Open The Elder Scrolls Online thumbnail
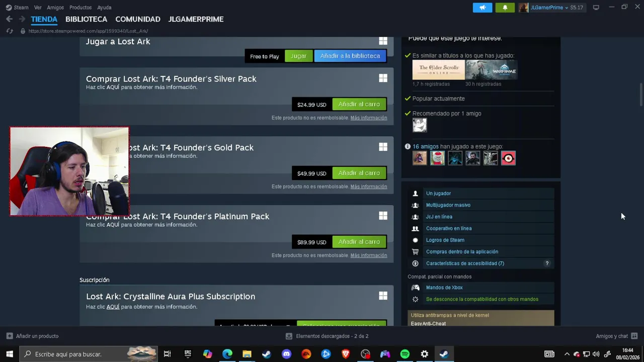 coord(439,70)
